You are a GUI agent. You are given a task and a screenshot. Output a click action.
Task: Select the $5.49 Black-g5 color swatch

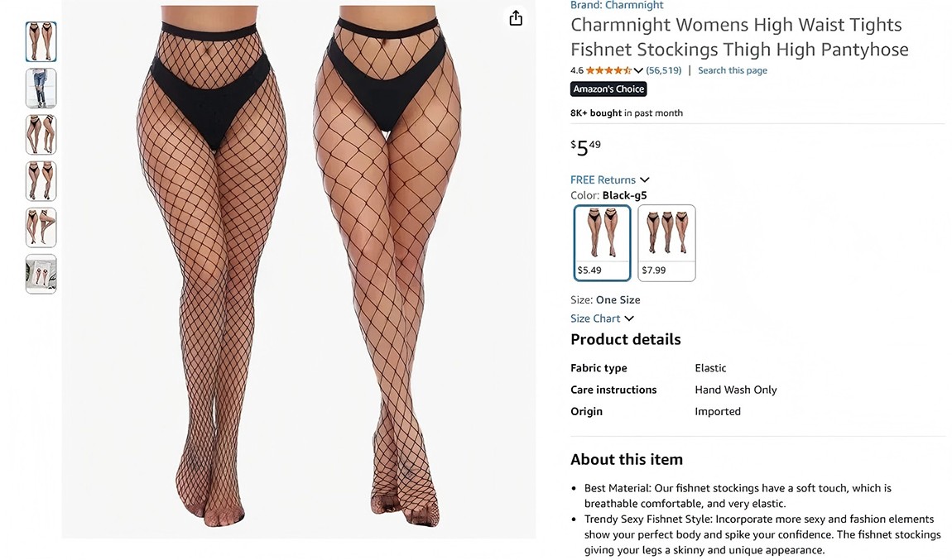(x=602, y=243)
